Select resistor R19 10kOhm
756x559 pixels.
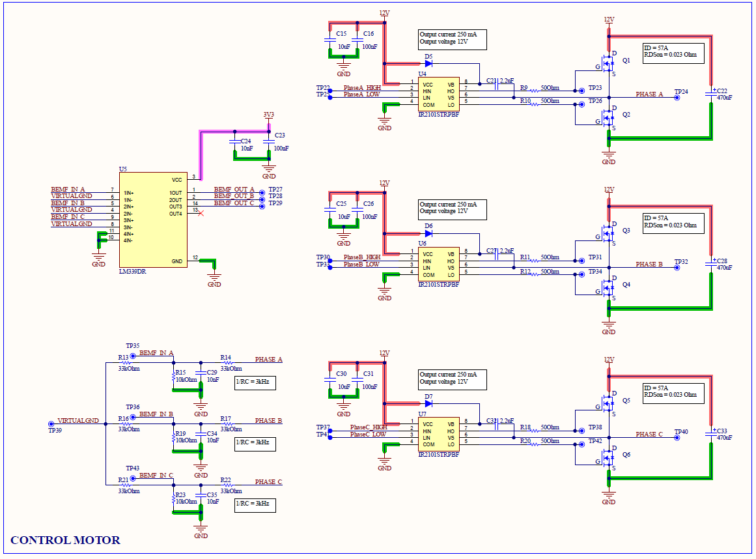pos(174,437)
